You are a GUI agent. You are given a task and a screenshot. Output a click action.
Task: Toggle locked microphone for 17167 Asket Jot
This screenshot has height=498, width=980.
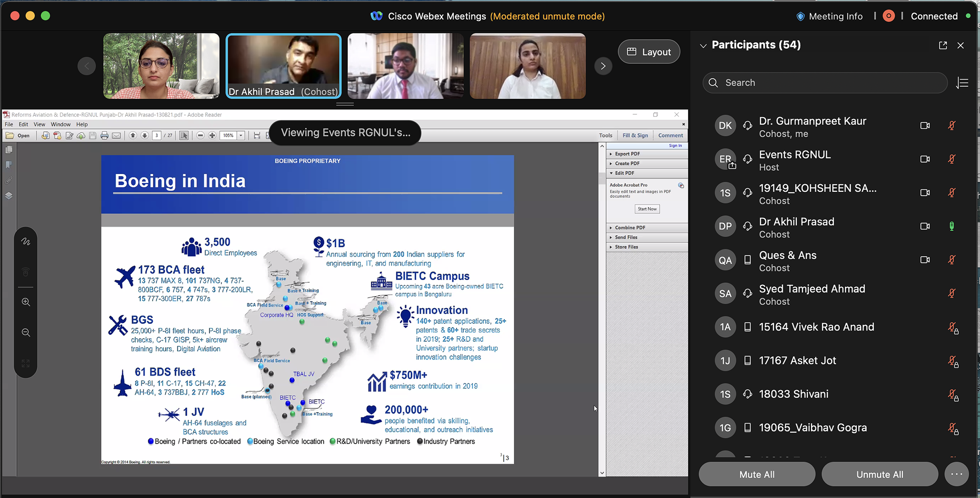(953, 362)
